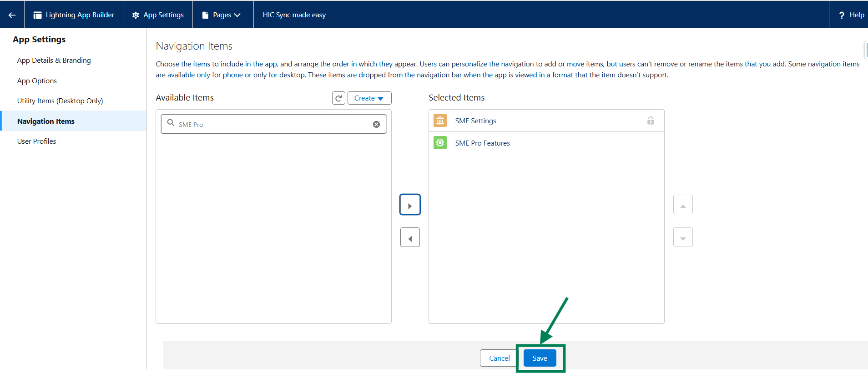This screenshot has height=373, width=868.
Task: Select SME Settings in Selected Items
Action: pyautogui.click(x=546, y=121)
